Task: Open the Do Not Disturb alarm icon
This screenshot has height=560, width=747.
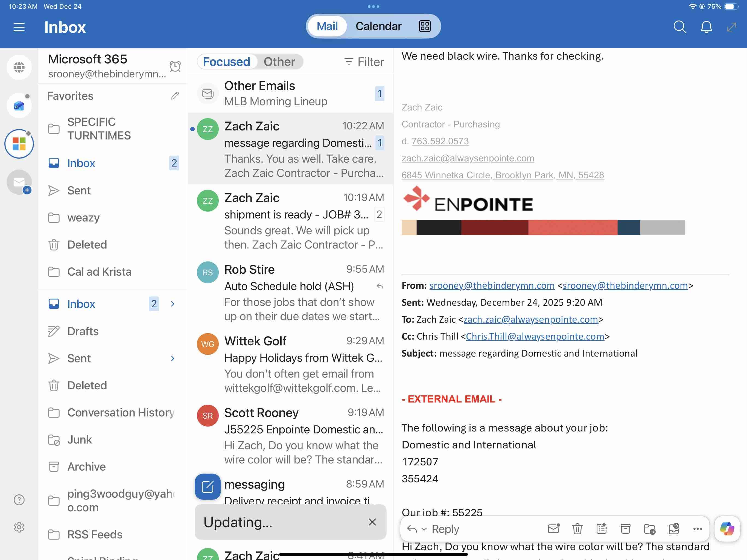Action: click(x=175, y=66)
